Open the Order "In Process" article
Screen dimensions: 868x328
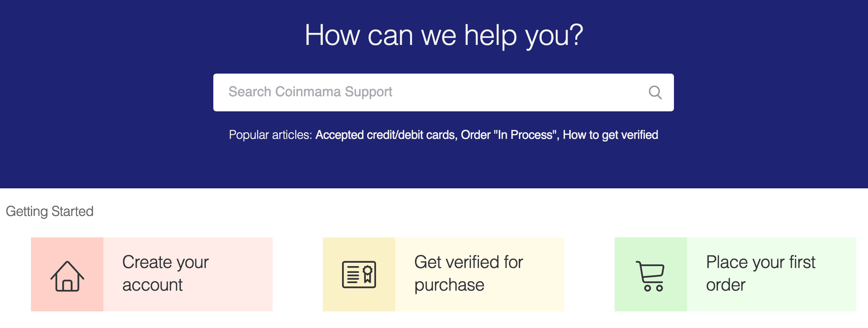[x=509, y=135]
